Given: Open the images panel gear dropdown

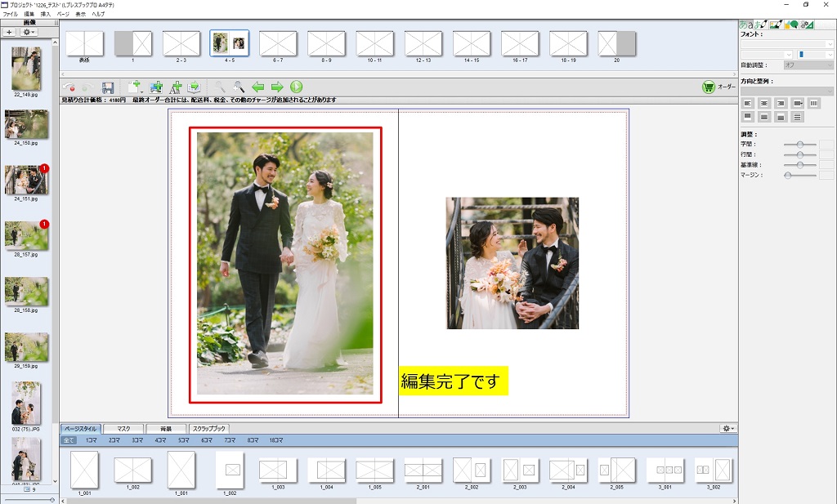Looking at the screenshot, I should (x=28, y=32).
